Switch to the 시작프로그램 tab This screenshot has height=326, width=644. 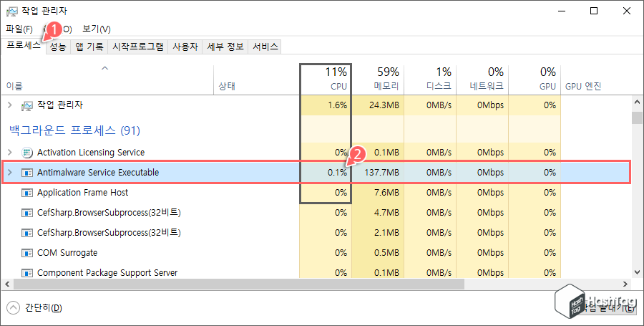click(138, 47)
